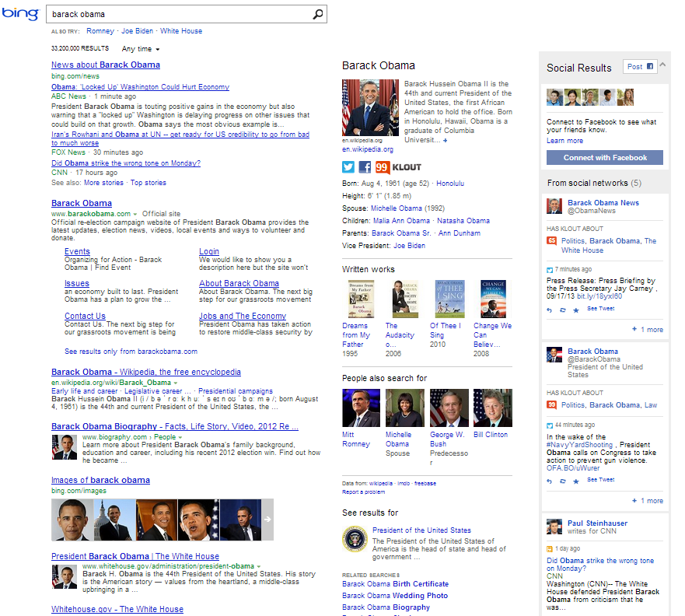Expand options for the barackobama.com result
This screenshot has height=616, width=685.
[x=134, y=212]
